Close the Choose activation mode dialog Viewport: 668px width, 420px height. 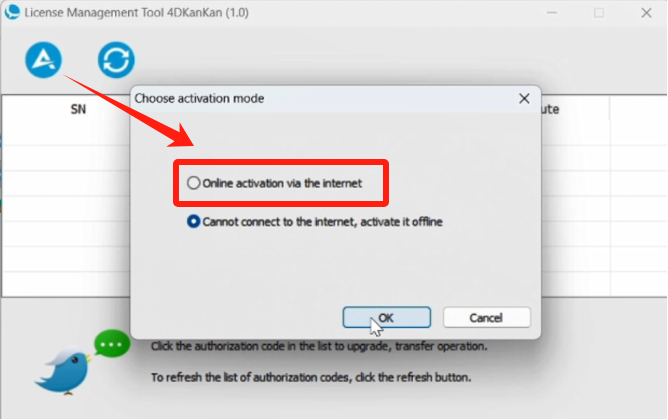(x=524, y=98)
